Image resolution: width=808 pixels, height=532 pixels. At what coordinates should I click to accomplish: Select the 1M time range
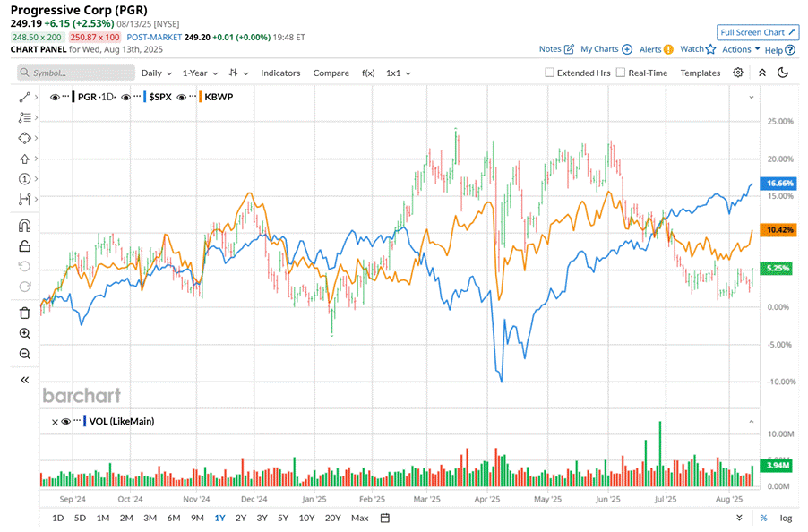tap(103, 518)
